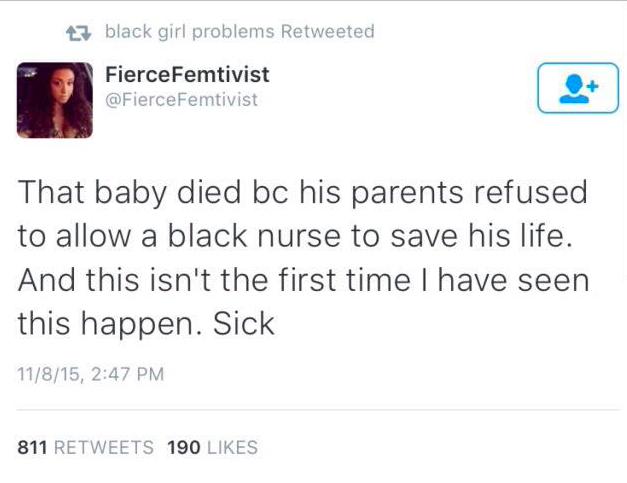The height and width of the screenshot is (483, 627).
Task: Click the retweet arrows icon at top
Action: tap(76, 32)
